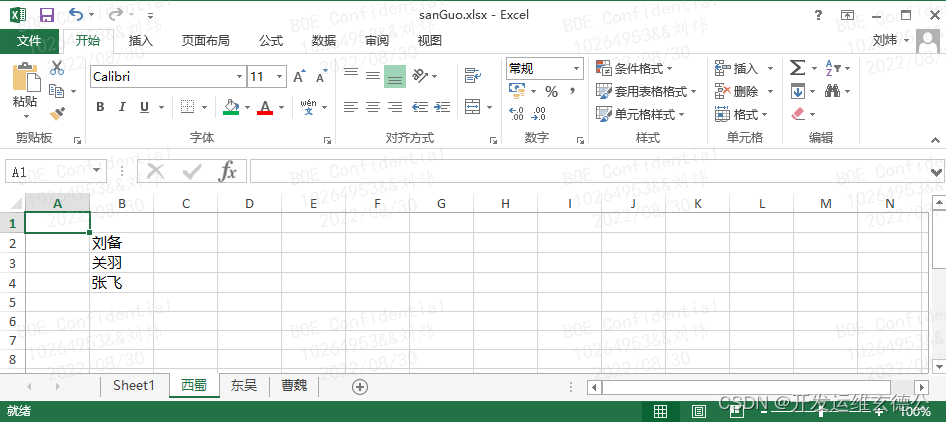
Task: Apply percent style format
Action: pos(551,91)
